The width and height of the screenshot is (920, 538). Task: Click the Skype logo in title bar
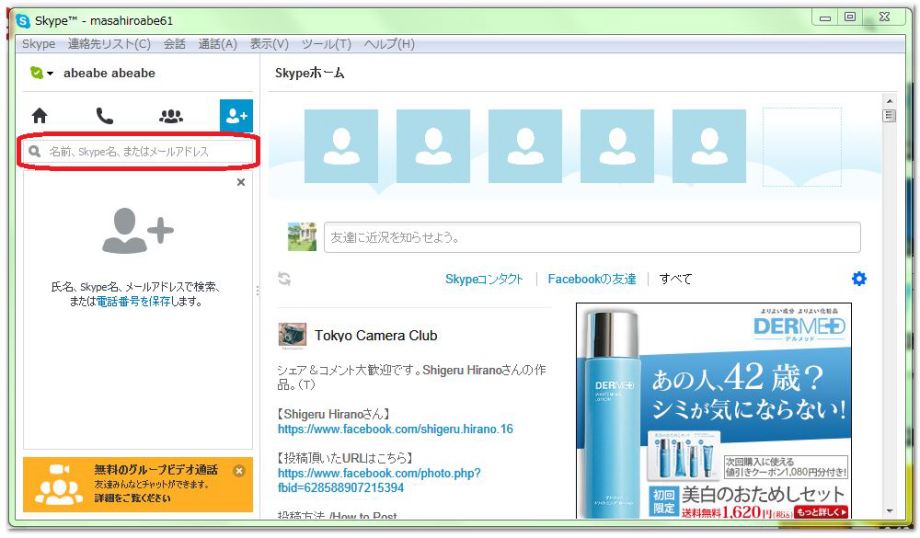[x=23, y=21]
